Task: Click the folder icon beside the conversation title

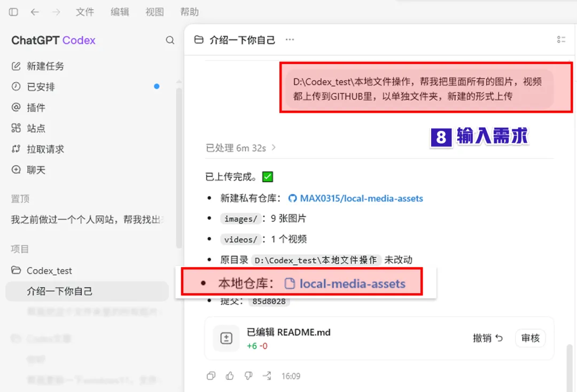Action: click(199, 40)
